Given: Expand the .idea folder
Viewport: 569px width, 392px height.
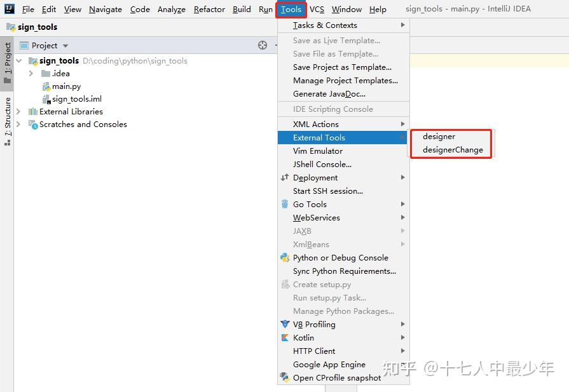Looking at the screenshot, I should (31, 73).
